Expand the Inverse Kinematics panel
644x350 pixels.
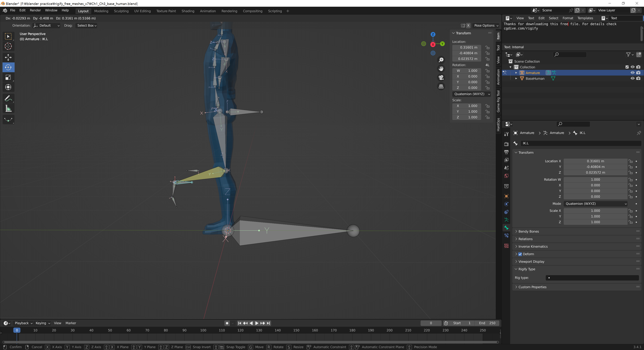pyautogui.click(x=533, y=246)
